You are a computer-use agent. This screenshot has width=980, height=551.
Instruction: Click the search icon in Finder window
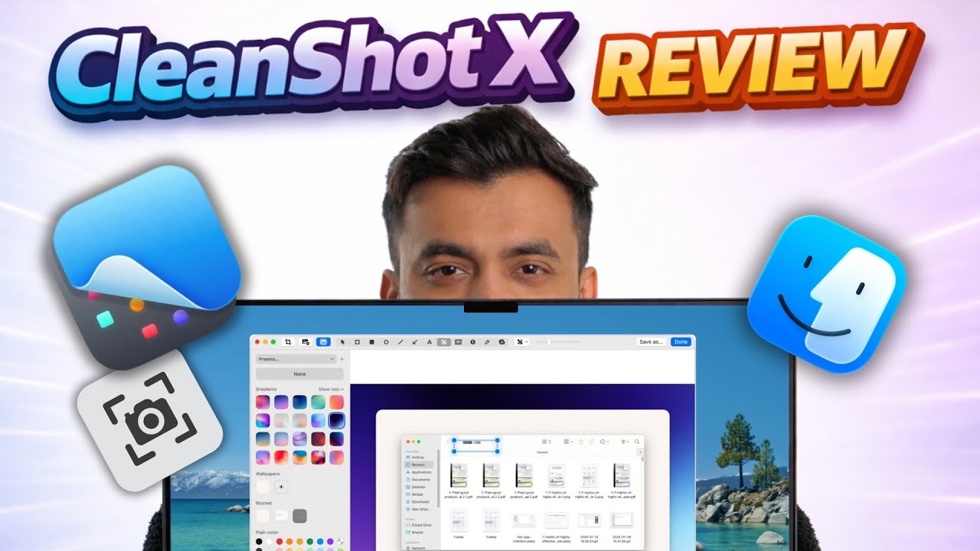coord(637,442)
